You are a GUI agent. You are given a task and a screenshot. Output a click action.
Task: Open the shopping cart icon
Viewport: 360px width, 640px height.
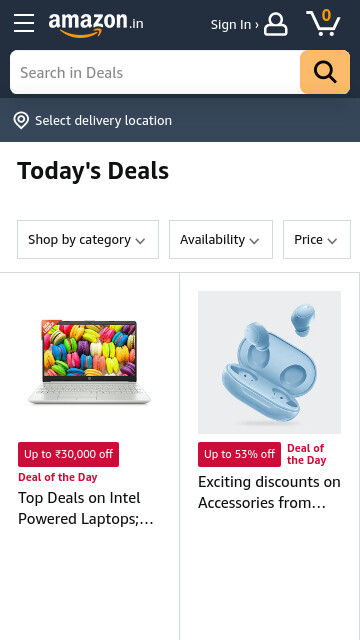pyautogui.click(x=323, y=23)
